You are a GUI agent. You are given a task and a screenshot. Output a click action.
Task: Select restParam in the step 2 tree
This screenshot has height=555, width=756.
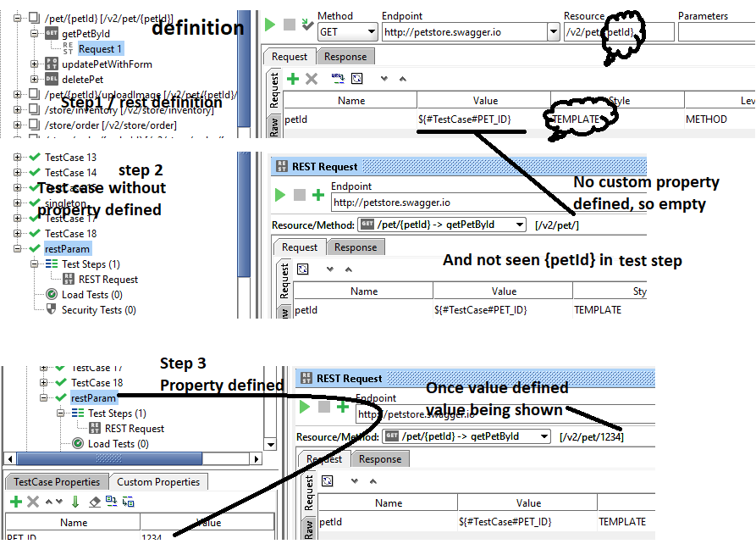pos(67,249)
